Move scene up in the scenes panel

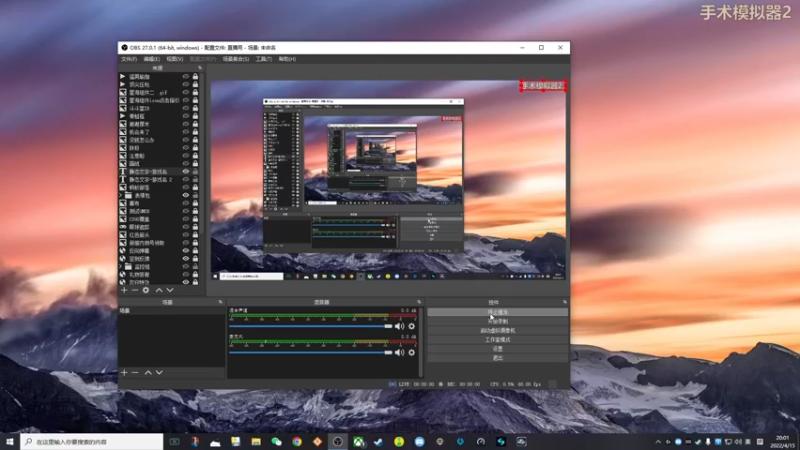point(148,372)
